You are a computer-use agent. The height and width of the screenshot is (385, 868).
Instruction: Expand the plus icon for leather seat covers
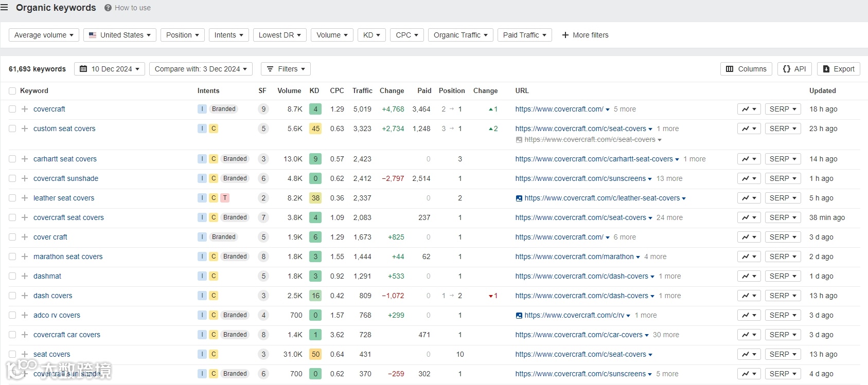point(25,198)
